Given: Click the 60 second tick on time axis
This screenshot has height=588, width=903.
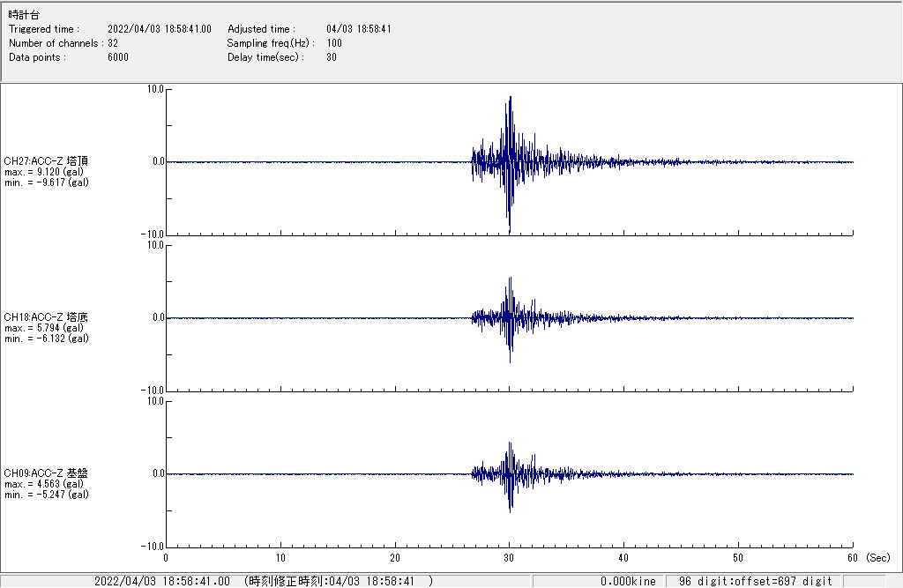Looking at the screenshot, I should (852, 558).
